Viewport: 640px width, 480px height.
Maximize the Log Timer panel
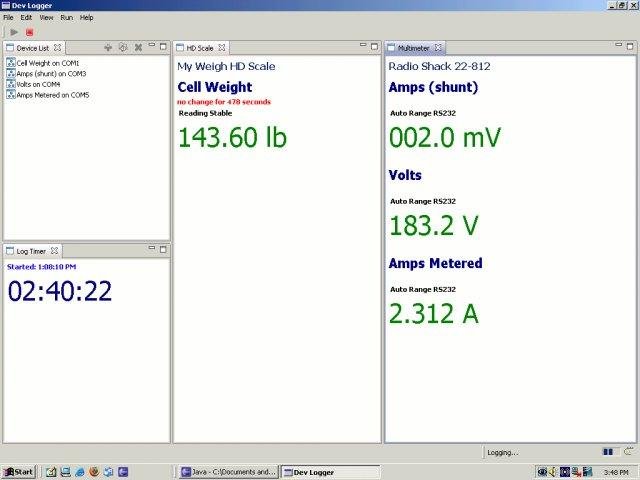click(x=163, y=250)
